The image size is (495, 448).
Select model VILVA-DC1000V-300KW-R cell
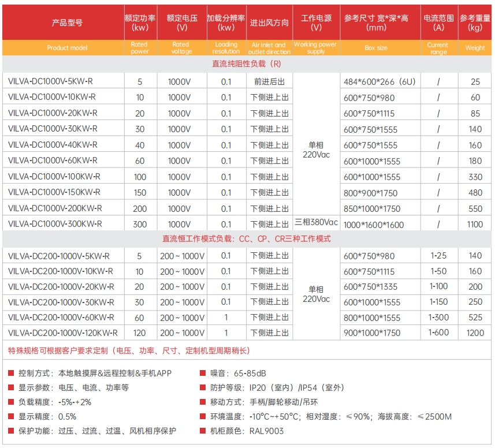55,224
